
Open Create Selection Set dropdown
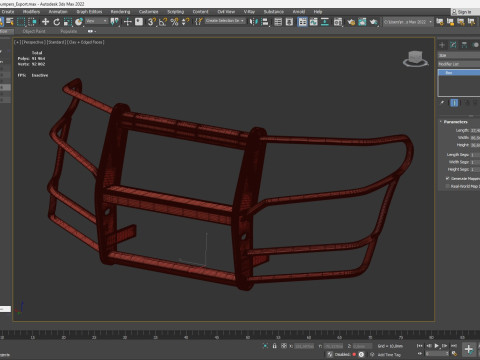(x=225, y=21)
